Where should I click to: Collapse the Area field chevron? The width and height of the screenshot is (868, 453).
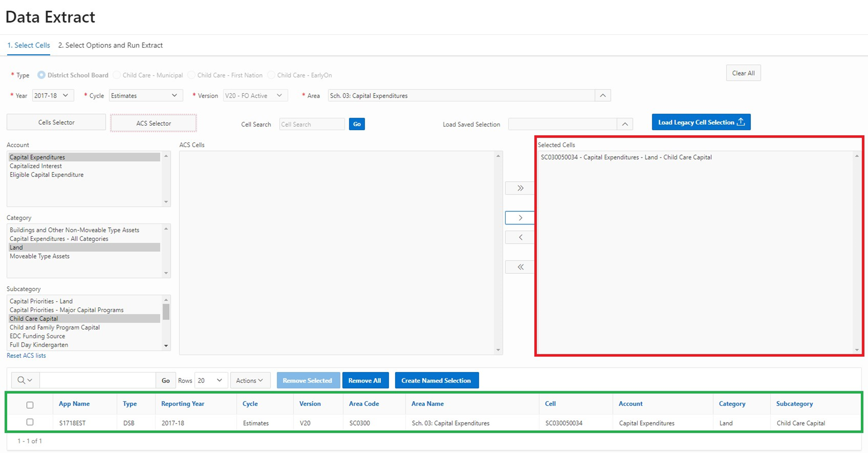point(603,96)
